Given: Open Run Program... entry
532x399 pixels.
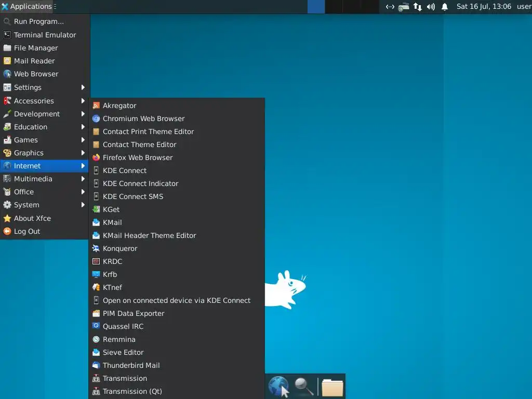Looking at the screenshot, I should pyautogui.click(x=45, y=22).
